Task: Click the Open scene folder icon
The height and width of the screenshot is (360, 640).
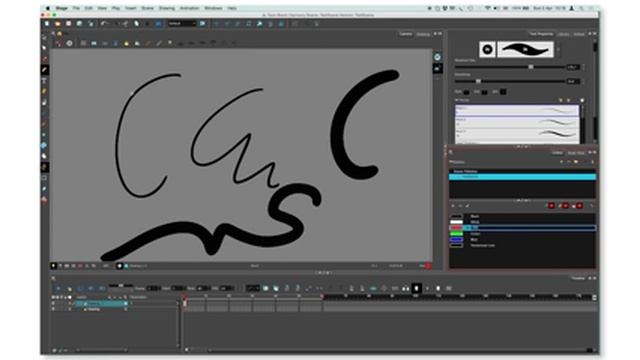Action: [x=58, y=24]
